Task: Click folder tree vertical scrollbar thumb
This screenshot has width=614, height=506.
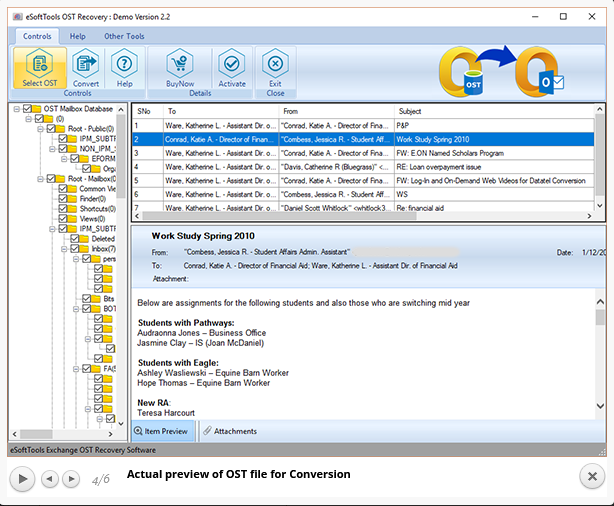Action: point(121,156)
